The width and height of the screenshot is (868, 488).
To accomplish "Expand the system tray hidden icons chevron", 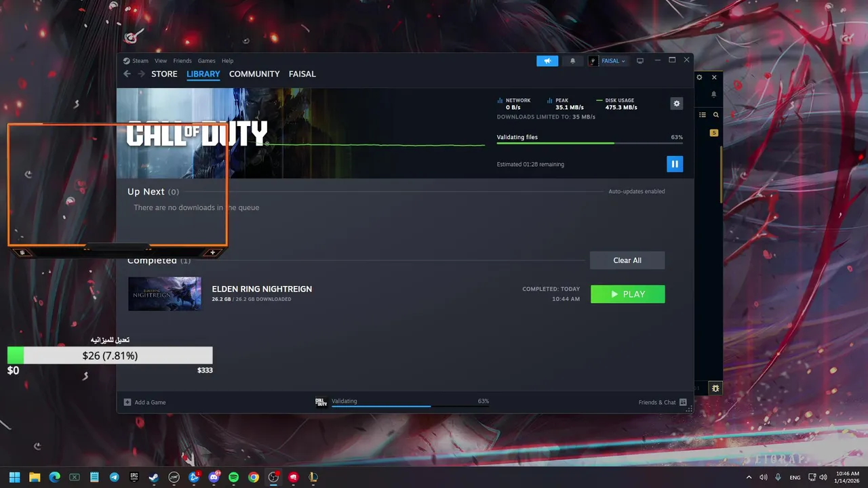I will point(749,477).
